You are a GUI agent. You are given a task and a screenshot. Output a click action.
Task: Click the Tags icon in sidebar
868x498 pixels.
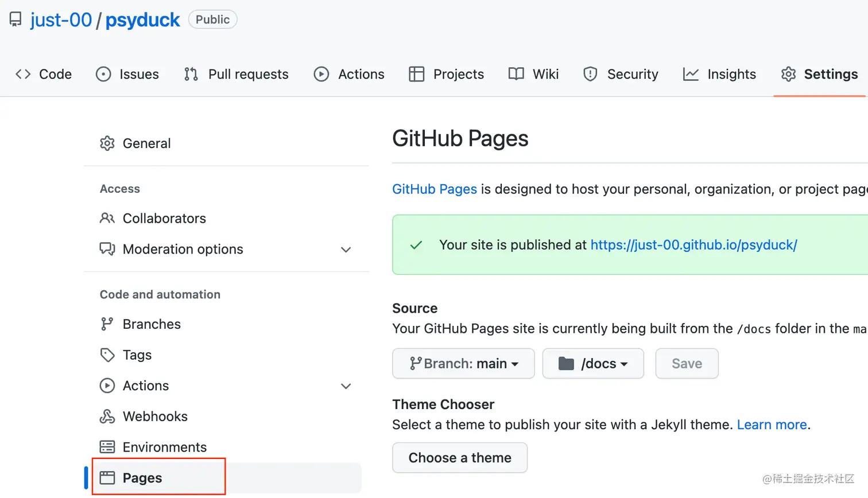click(x=107, y=355)
